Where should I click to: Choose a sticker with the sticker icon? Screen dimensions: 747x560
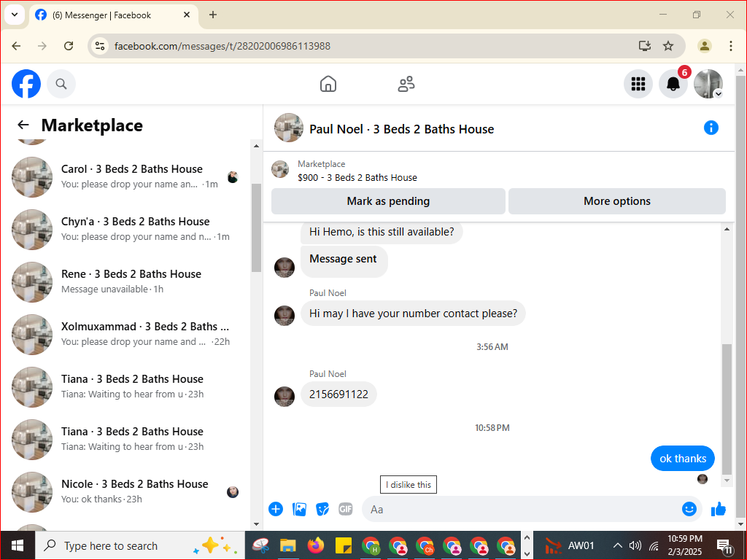(x=322, y=509)
